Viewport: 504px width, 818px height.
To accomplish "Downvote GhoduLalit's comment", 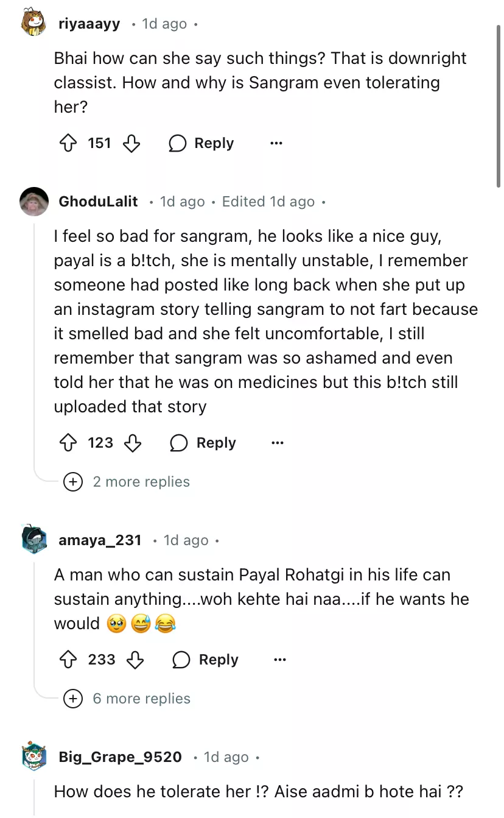I will [x=133, y=443].
